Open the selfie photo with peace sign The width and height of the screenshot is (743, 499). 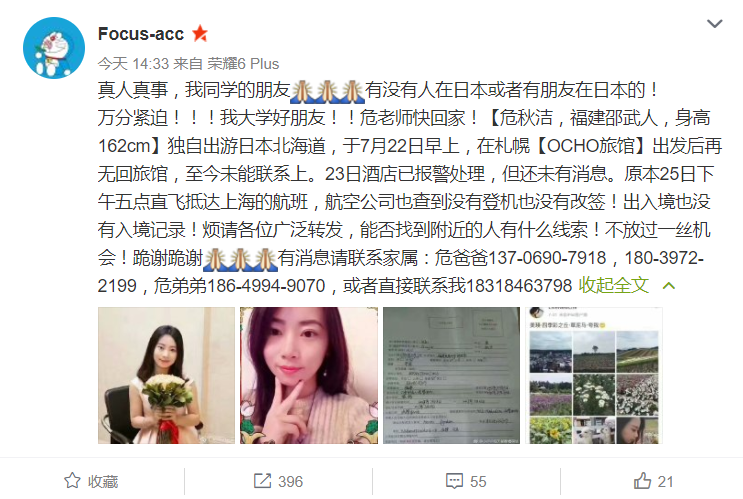tap(309, 375)
